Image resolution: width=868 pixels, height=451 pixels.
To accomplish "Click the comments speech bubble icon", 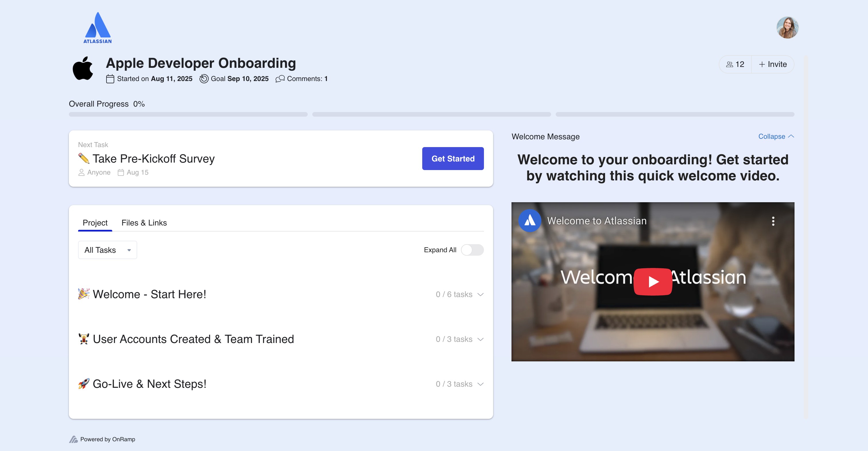I will click(280, 79).
